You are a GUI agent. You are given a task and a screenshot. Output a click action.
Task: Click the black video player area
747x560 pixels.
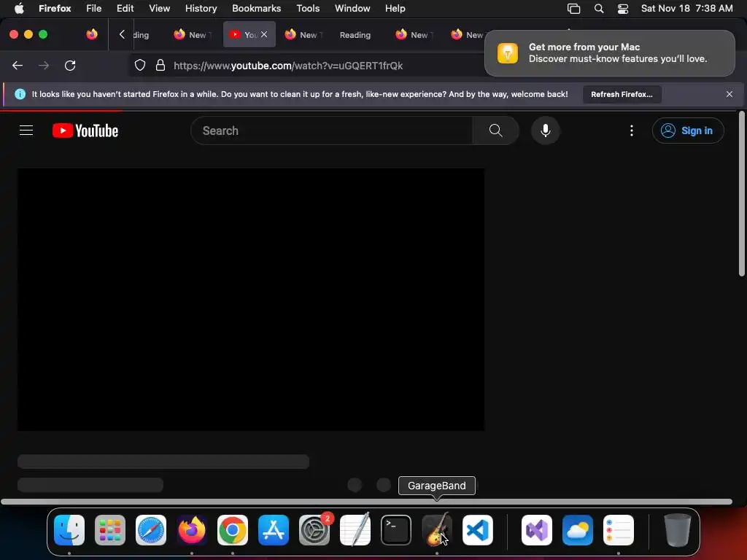(251, 300)
